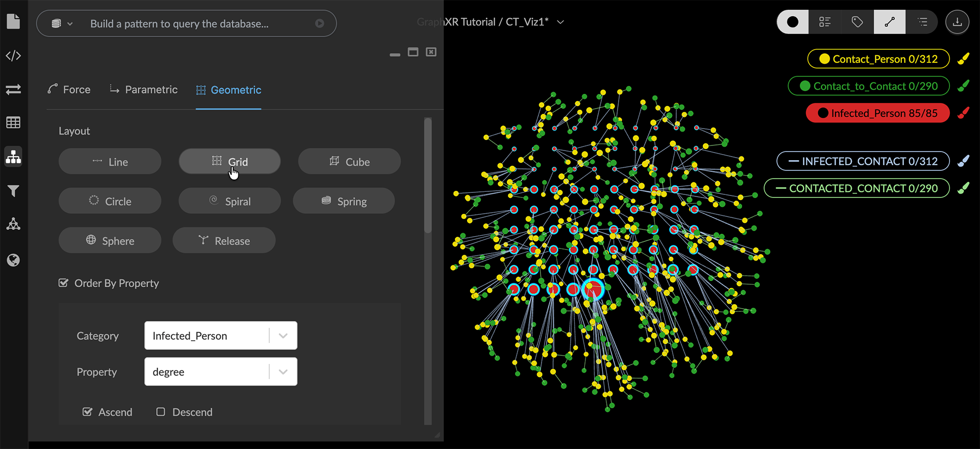Click the tag labels toolbar icon
Viewport: 980px width, 449px height.
tap(857, 22)
